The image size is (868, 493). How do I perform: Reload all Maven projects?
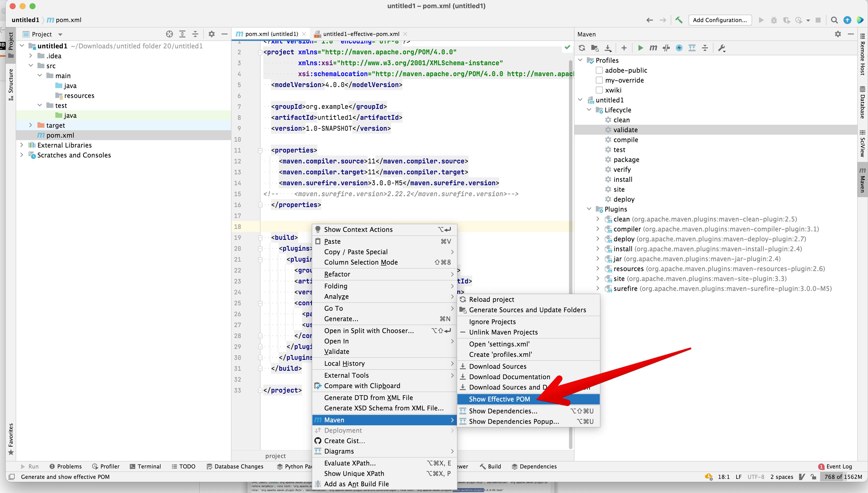(582, 48)
